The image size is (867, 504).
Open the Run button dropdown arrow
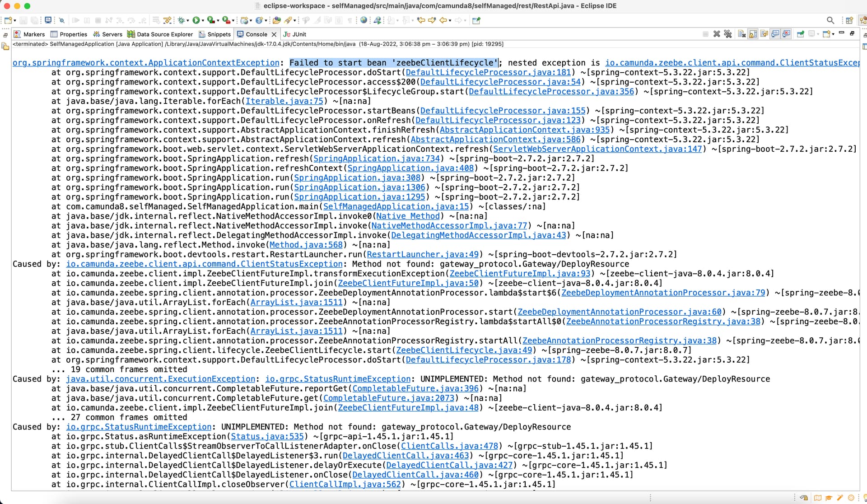point(203,20)
